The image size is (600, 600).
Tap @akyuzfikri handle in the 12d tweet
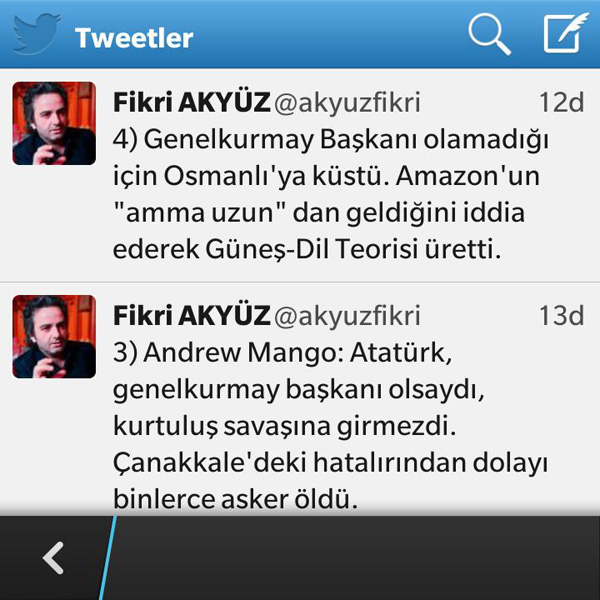(347, 103)
